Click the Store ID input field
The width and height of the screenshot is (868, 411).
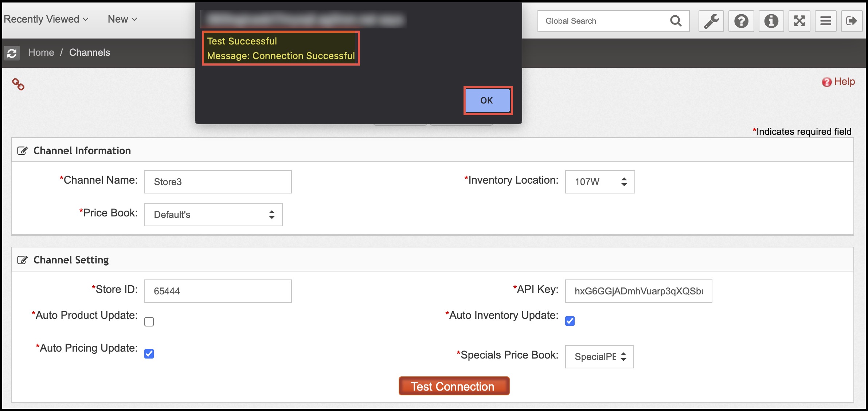pos(218,291)
